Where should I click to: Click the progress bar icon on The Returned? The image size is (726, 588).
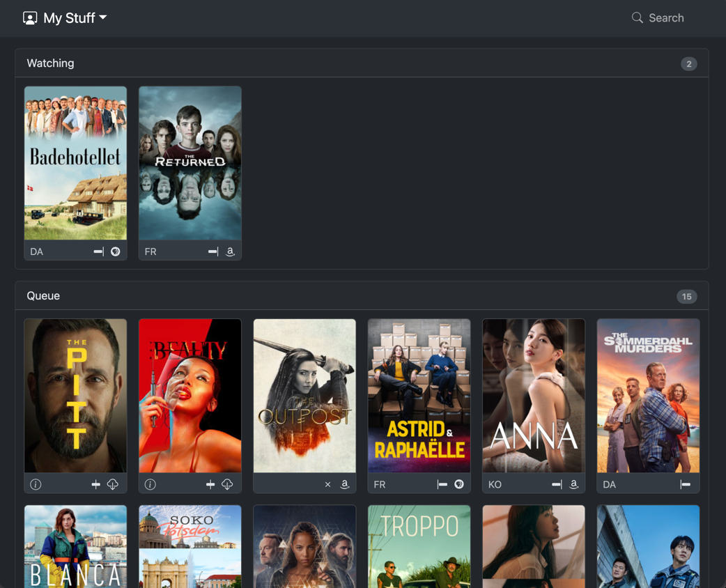[x=213, y=252]
